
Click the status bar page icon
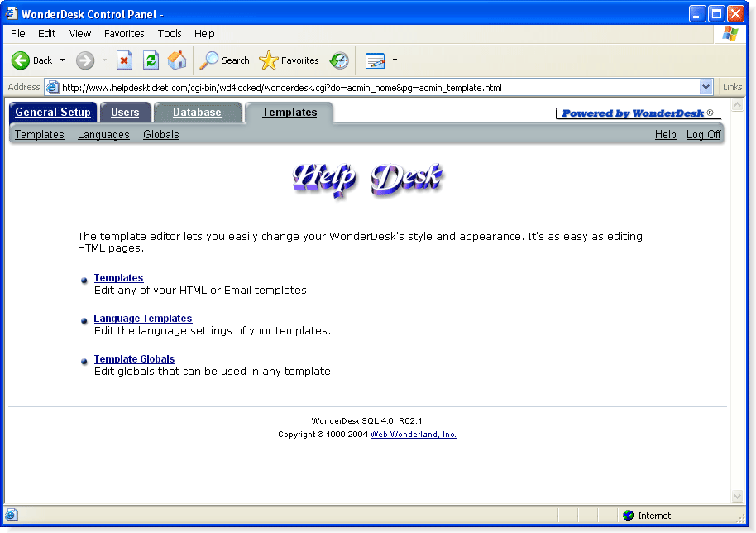pyautogui.click(x=12, y=515)
